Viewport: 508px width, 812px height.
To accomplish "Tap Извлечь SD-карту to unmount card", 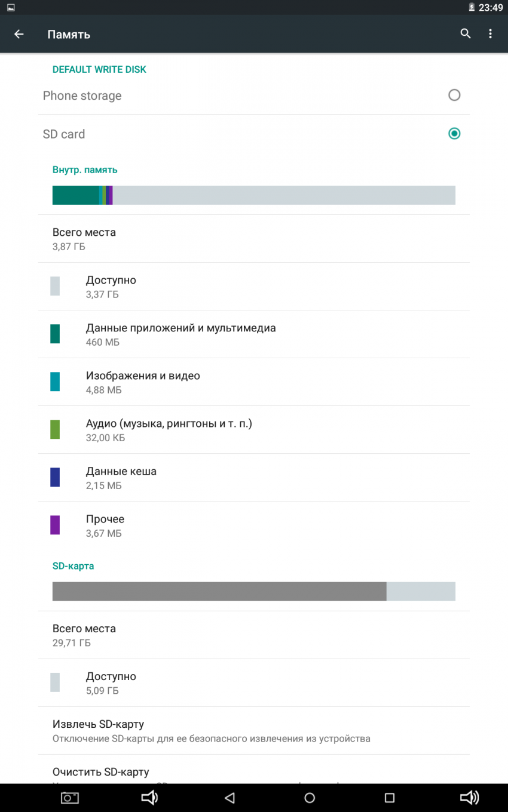I will (x=211, y=730).
